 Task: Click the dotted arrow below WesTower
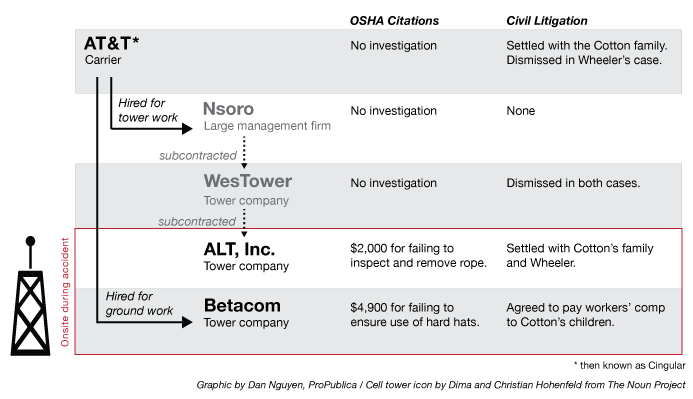click(x=244, y=223)
